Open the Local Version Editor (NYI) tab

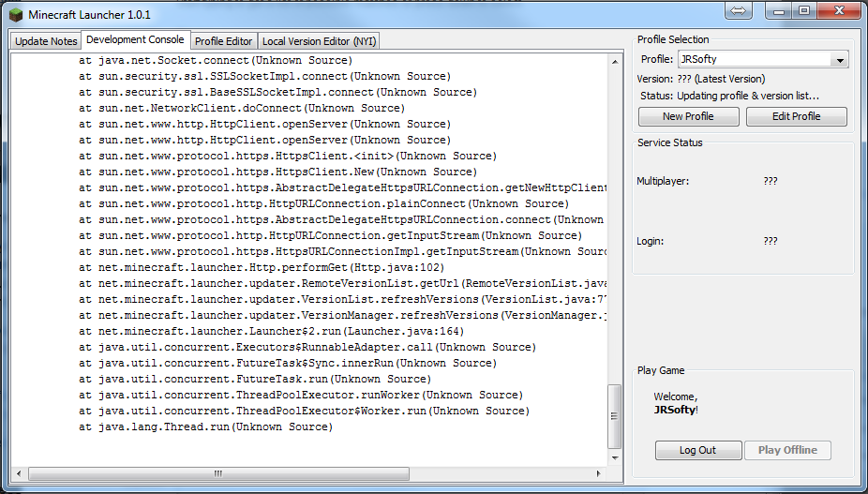(319, 41)
